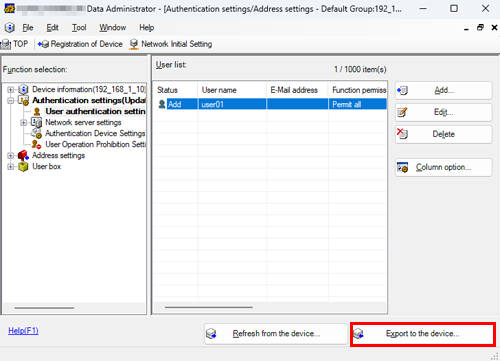Collapse the Authentication settings tree node
The width and height of the screenshot is (500, 361).
[11, 100]
